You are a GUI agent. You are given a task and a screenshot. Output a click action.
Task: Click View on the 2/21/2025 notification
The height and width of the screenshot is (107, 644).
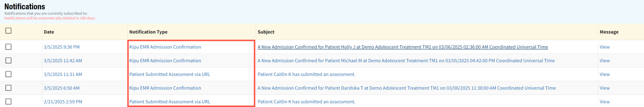pos(604,102)
